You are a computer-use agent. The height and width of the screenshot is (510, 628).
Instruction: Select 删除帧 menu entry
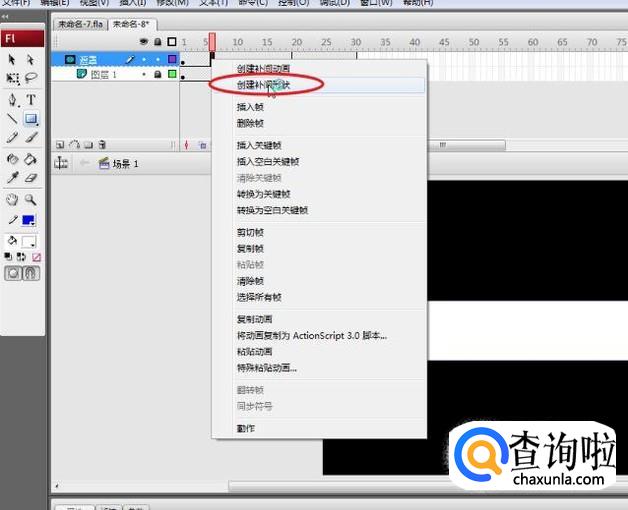point(250,123)
